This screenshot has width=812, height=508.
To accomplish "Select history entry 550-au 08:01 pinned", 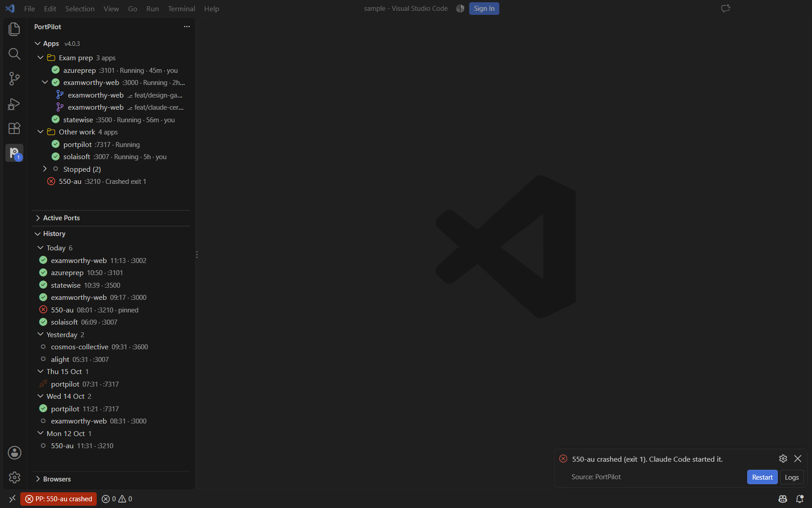I will 111,310.
